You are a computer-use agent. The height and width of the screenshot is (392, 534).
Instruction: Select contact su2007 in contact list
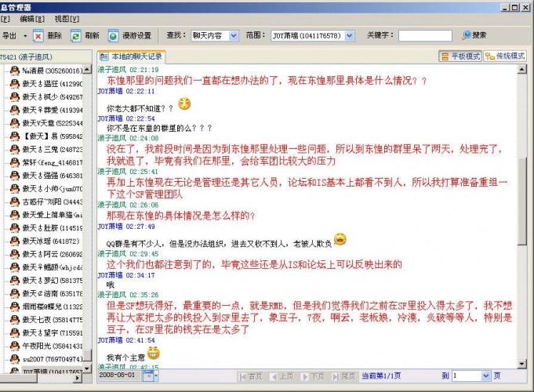coord(45,358)
